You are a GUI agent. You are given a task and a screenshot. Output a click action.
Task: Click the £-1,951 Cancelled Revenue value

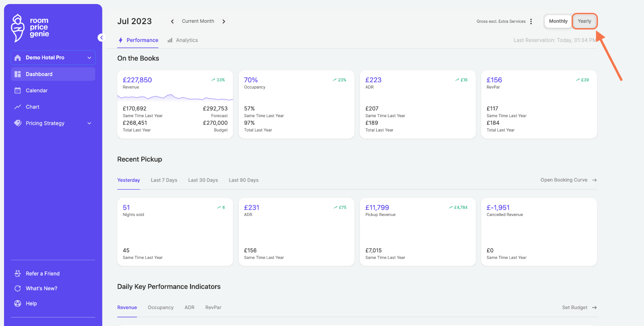tap(498, 207)
